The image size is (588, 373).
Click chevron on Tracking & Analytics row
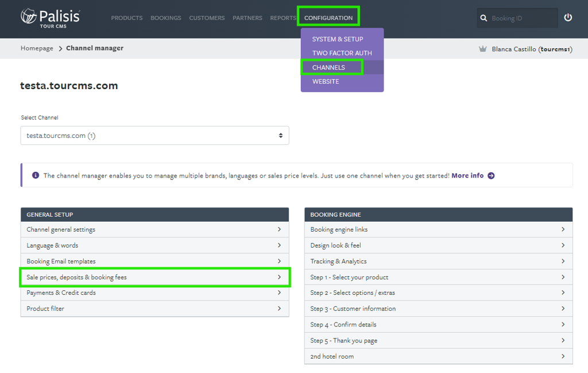click(x=563, y=261)
